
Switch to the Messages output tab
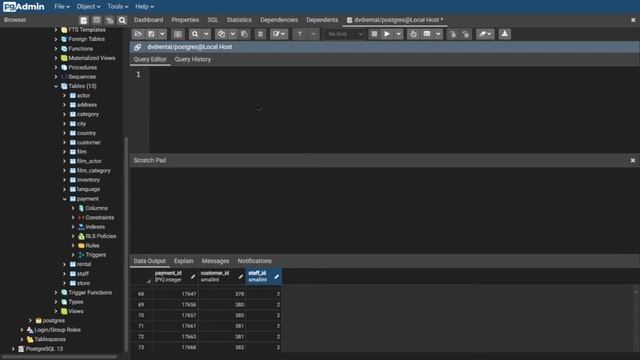pos(216,261)
